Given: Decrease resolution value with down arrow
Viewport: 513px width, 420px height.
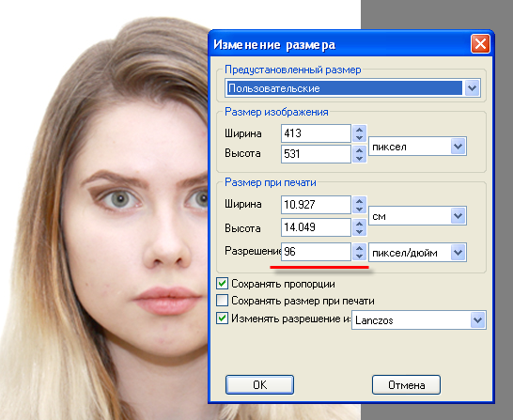Looking at the screenshot, I should (x=359, y=257).
